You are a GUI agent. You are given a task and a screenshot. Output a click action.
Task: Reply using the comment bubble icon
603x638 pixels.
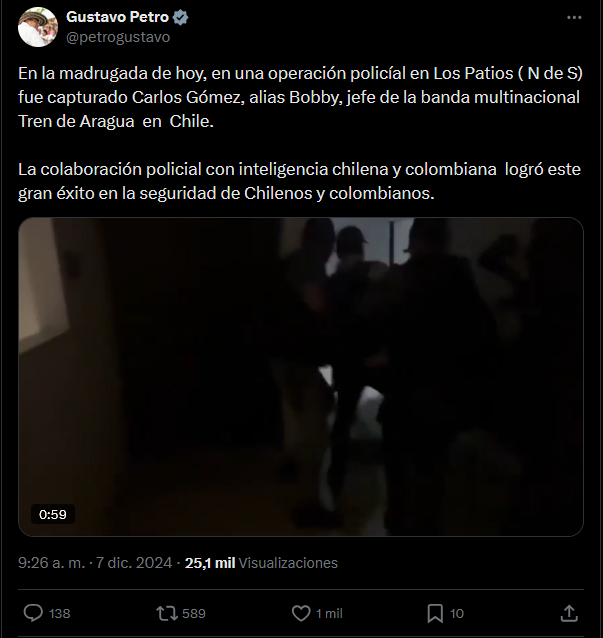click(33, 613)
